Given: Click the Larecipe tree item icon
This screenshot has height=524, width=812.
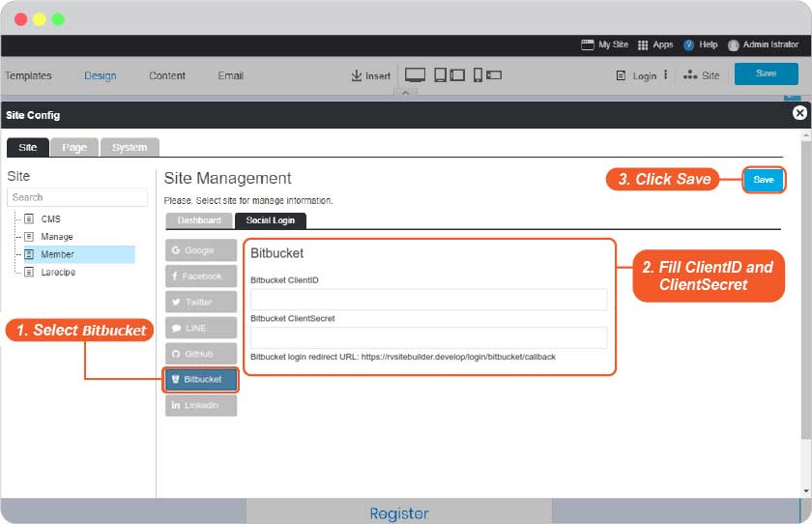Looking at the screenshot, I should point(29,272).
